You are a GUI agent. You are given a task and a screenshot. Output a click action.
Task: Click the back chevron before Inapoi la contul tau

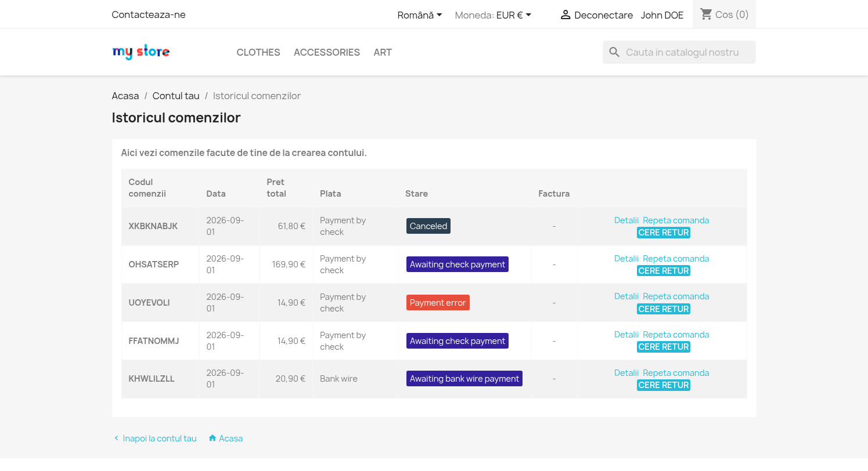[x=116, y=438]
